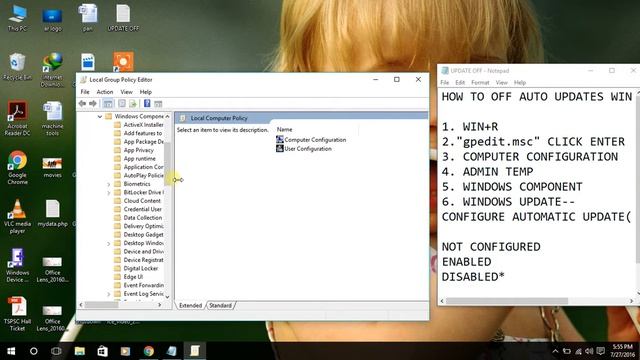
Task: Open Cortana search circle on taskbar
Action: pos(34,351)
